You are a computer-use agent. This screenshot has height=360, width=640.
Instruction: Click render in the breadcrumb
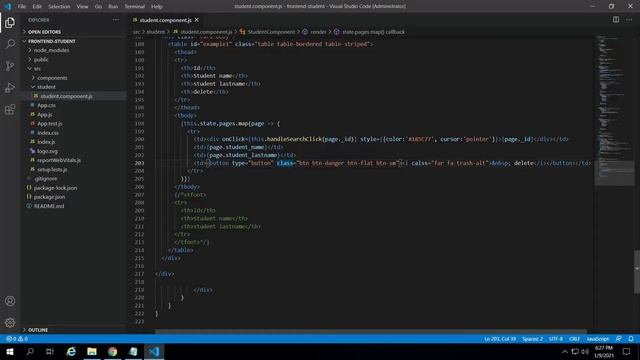[318, 31]
